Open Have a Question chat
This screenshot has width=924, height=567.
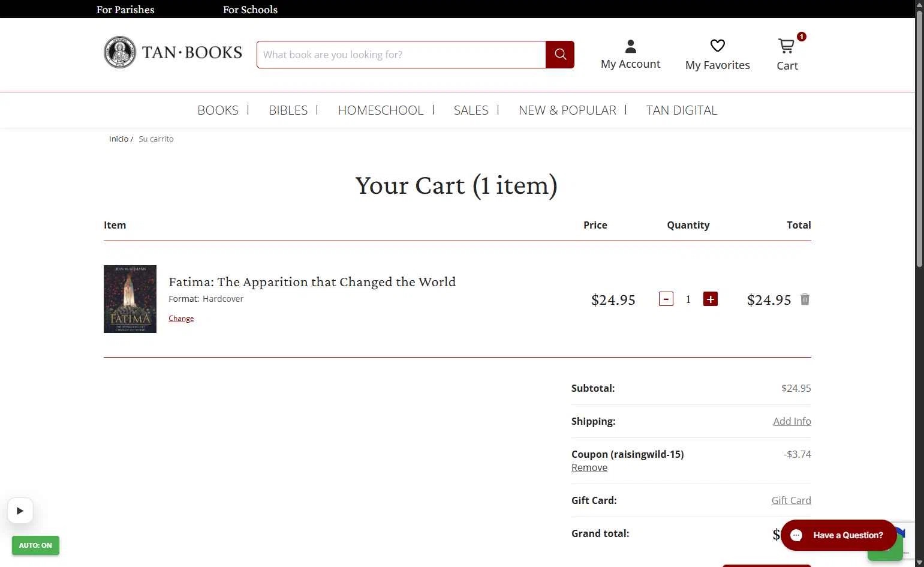pos(838,535)
